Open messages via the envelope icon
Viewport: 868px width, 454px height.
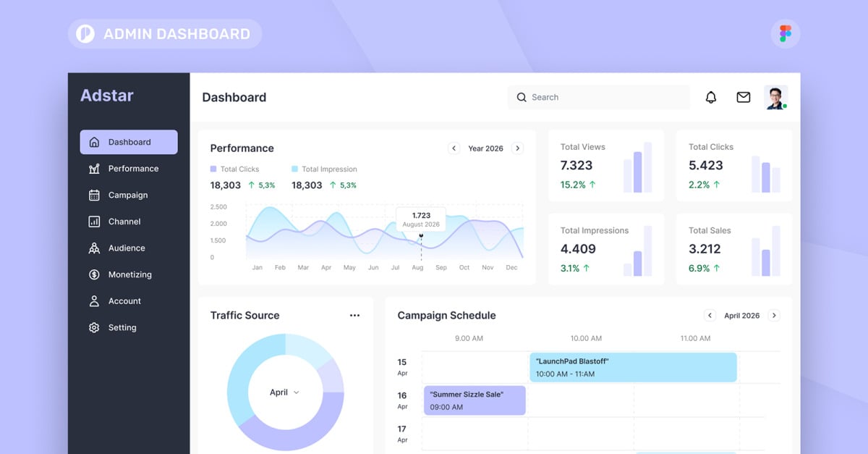[x=743, y=96]
